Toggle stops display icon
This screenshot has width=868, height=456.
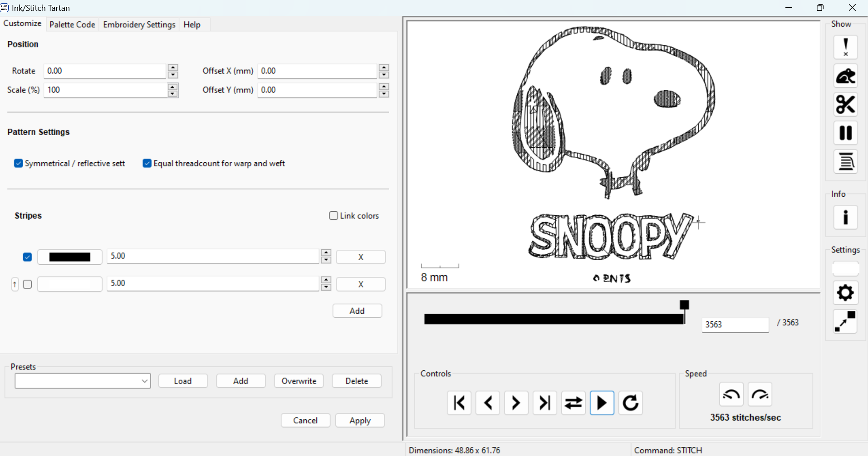[x=845, y=133]
